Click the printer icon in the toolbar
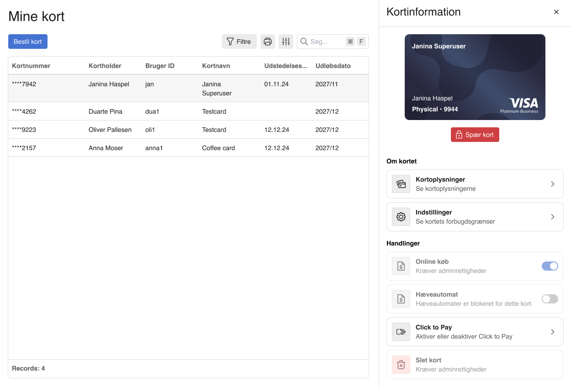Image resolution: width=571 pixels, height=392 pixels. coord(267,41)
